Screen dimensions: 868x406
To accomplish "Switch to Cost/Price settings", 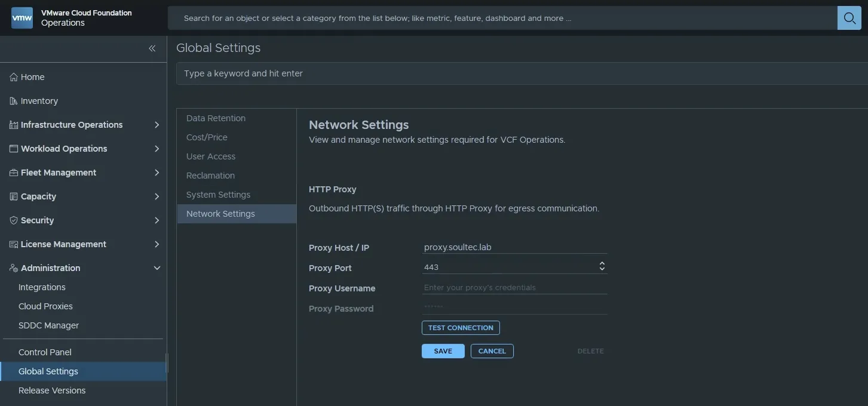I will coord(237,137).
